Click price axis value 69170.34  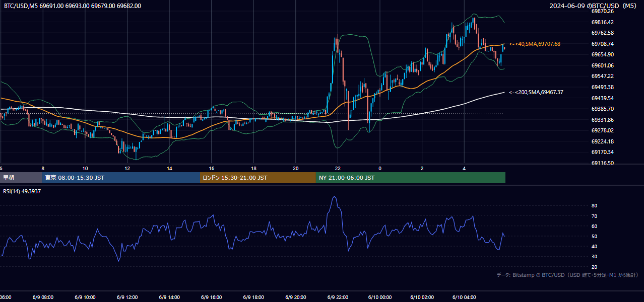tap(602, 152)
